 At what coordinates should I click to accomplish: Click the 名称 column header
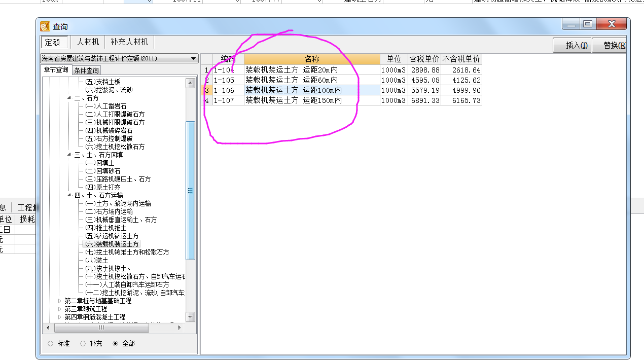312,59
